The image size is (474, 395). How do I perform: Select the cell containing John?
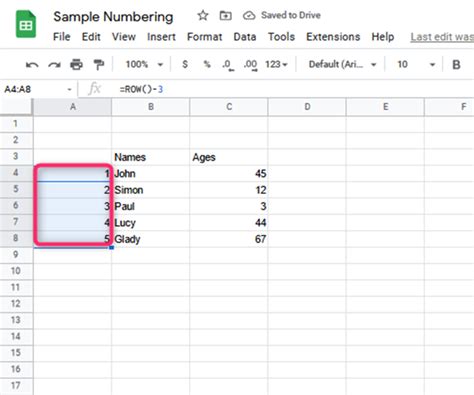(151, 173)
